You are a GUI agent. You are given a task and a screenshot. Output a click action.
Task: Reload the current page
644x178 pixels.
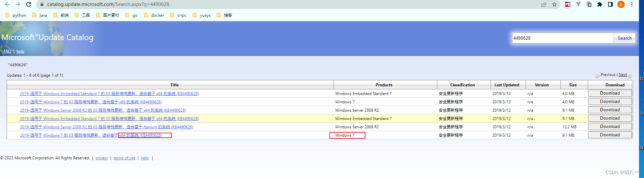click(x=29, y=4)
